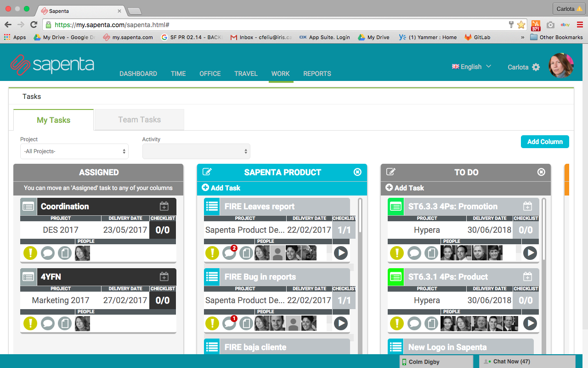The height and width of the screenshot is (368, 588).
Task: Open comments on FIRE Leaves report task
Action: pos(229,253)
